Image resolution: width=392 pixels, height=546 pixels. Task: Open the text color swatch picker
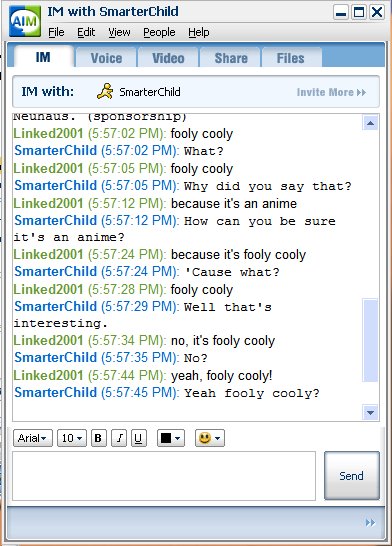pyautogui.click(x=171, y=438)
